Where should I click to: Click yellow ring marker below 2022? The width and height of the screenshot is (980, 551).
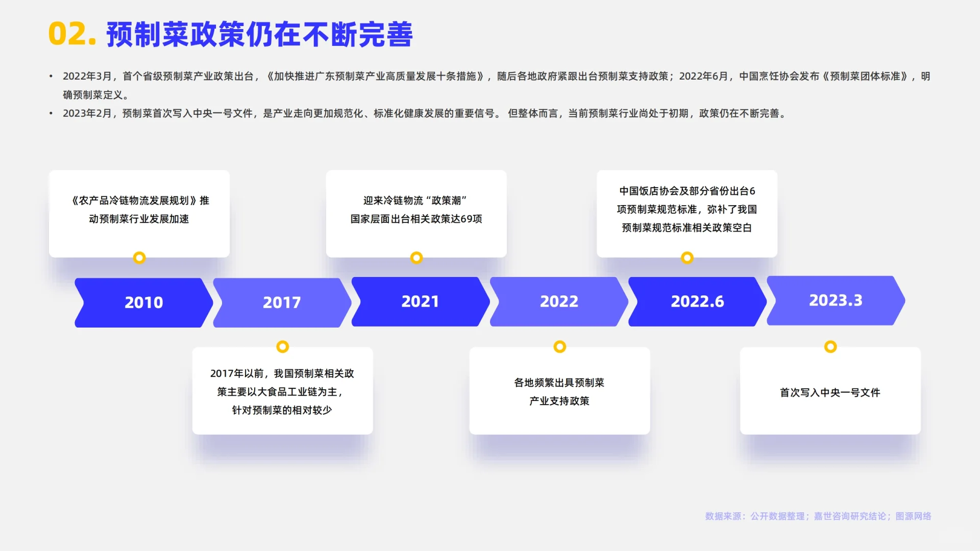[560, 347]
